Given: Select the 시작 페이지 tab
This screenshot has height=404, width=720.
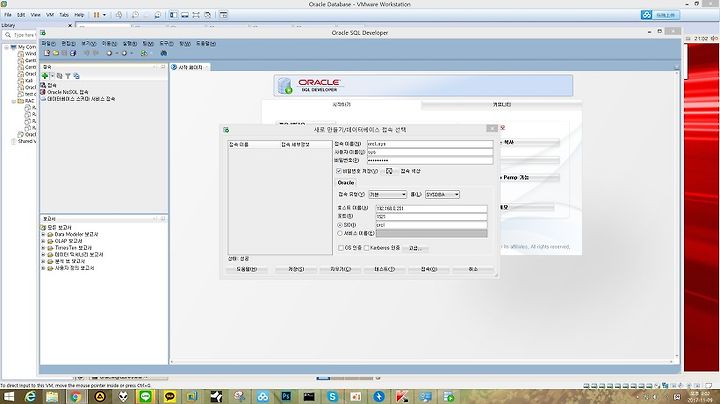Looking at the screenshot, I should (x=190, y=67).
